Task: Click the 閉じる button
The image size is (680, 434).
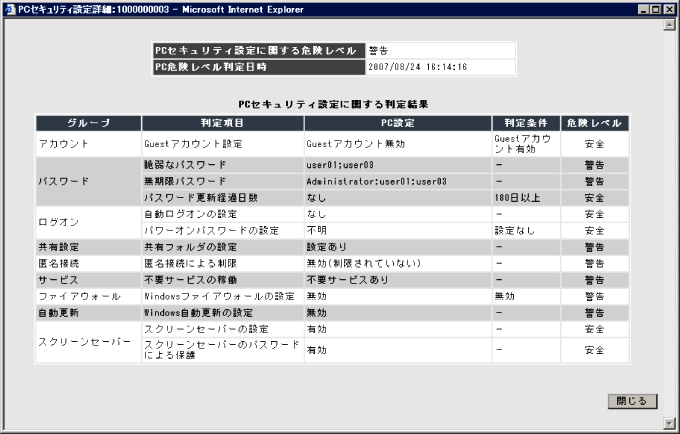Action: click(x=632, y=401)
